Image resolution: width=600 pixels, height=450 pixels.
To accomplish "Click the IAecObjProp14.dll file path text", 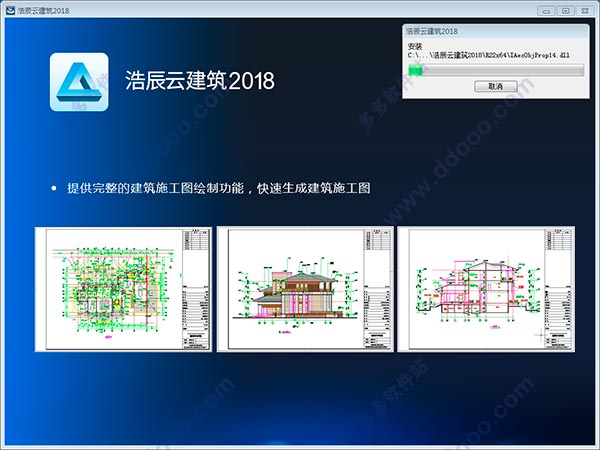I will (x=489, y=55).
